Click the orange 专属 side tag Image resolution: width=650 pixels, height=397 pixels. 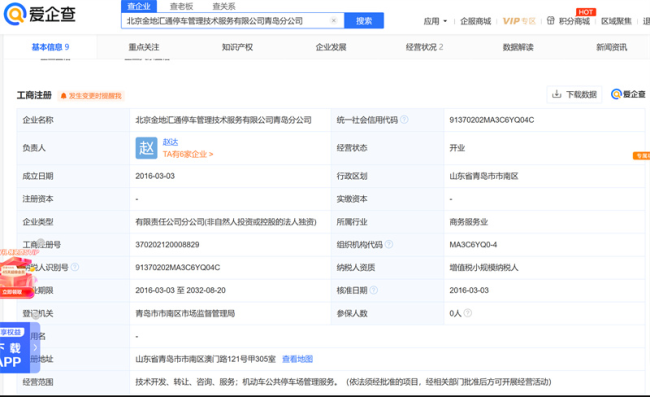click(641, 155)
